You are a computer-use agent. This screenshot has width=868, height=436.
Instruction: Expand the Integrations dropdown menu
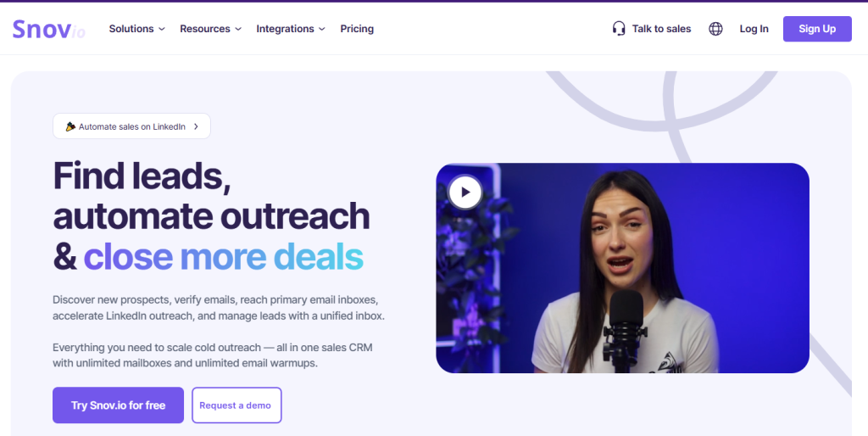[291, 29]
